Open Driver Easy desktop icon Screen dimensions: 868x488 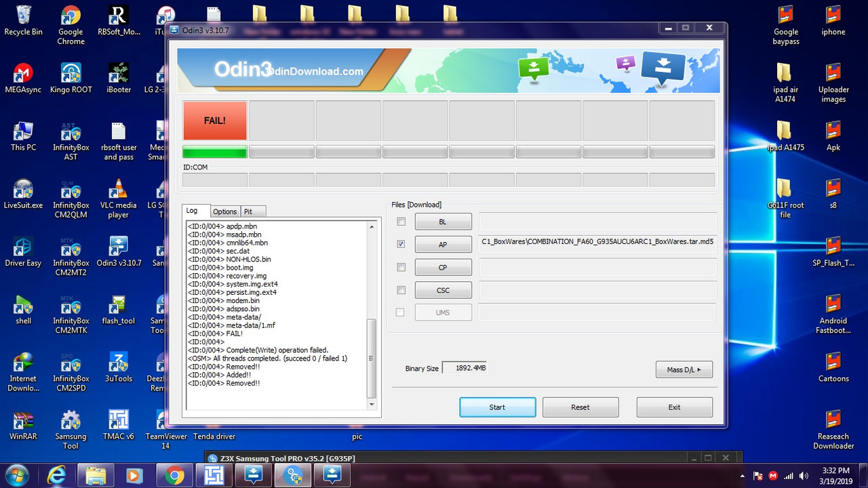point(23,251)
